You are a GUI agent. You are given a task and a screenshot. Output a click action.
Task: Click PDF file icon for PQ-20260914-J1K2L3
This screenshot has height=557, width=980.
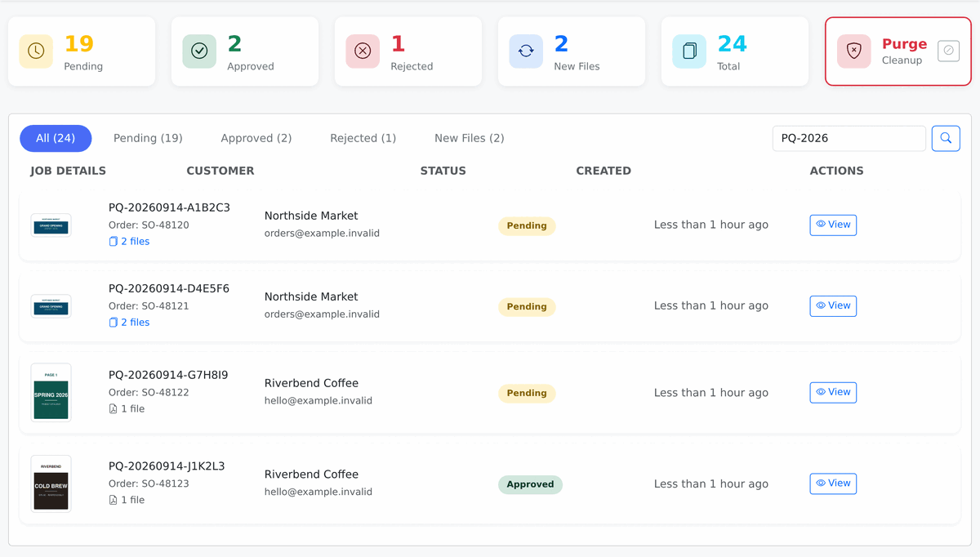pyautogui.click(x=114, y=500)
